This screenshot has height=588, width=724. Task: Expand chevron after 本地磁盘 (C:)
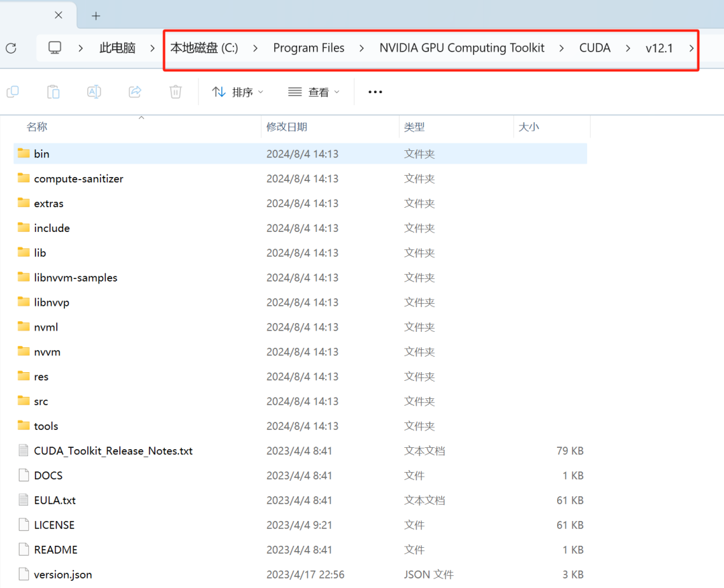point(255,48)
